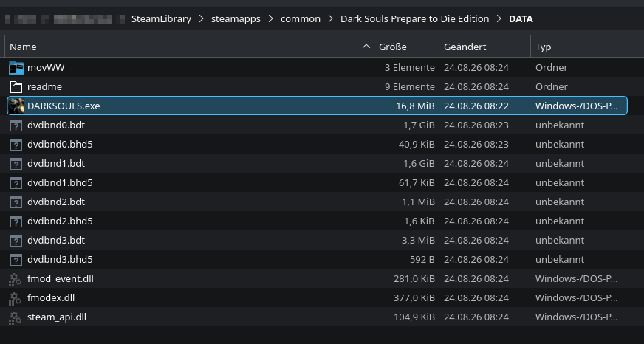Select the dvdbnd3.bhd5 file name
The image size is (644, 344).
point(60,259)
